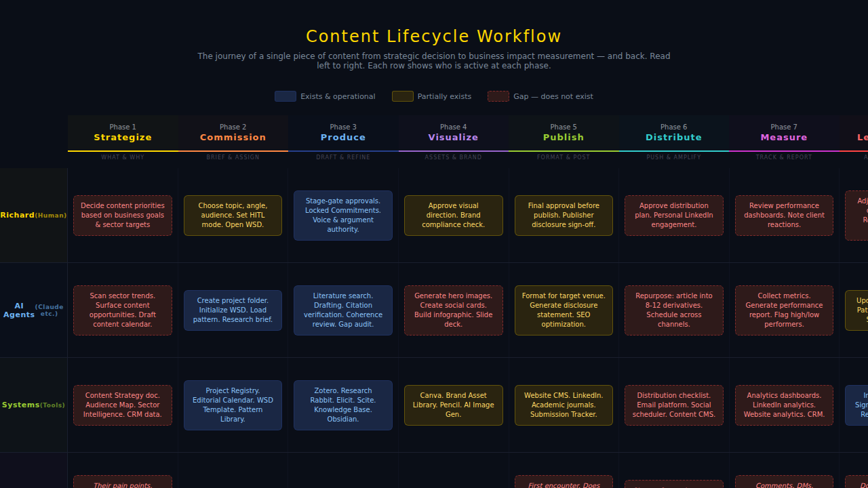
Task: Click the 'Content Lifecycle Workflow' title
Action: pyautogui.click(x=433, y=36)
